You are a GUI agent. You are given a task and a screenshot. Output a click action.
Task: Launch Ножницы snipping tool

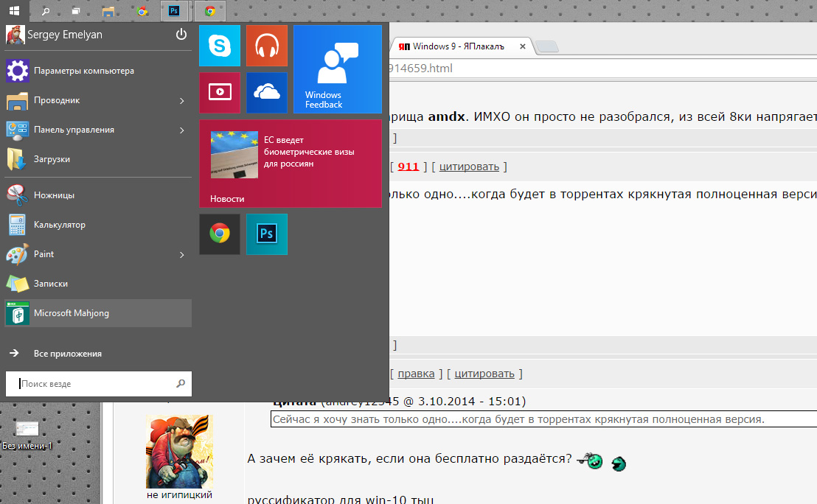[98, 195]
